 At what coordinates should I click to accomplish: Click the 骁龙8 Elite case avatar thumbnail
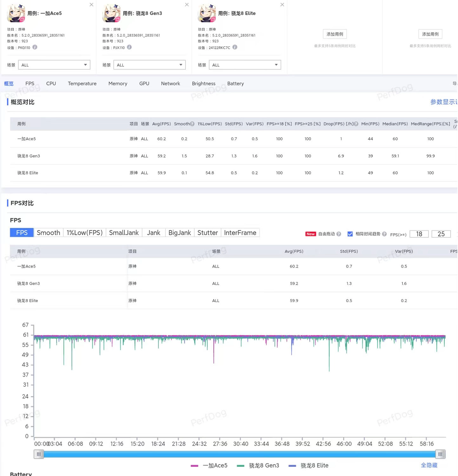(x=207, y=13)
